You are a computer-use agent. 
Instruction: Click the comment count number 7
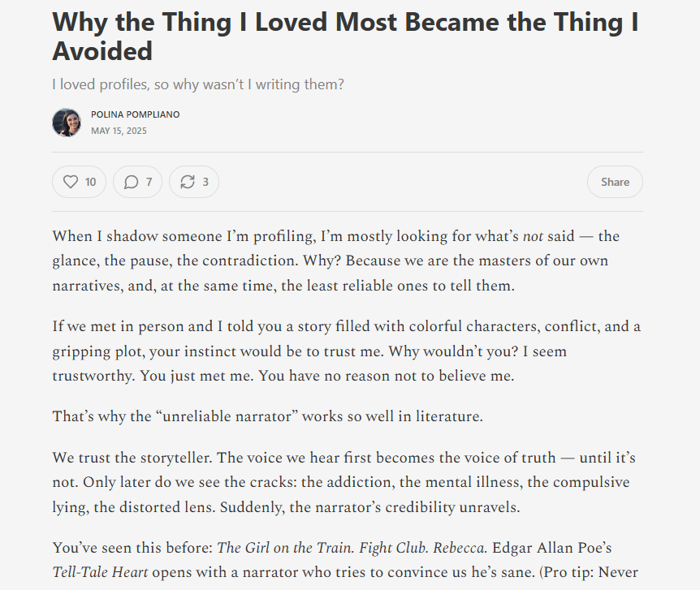click(149, 182)
